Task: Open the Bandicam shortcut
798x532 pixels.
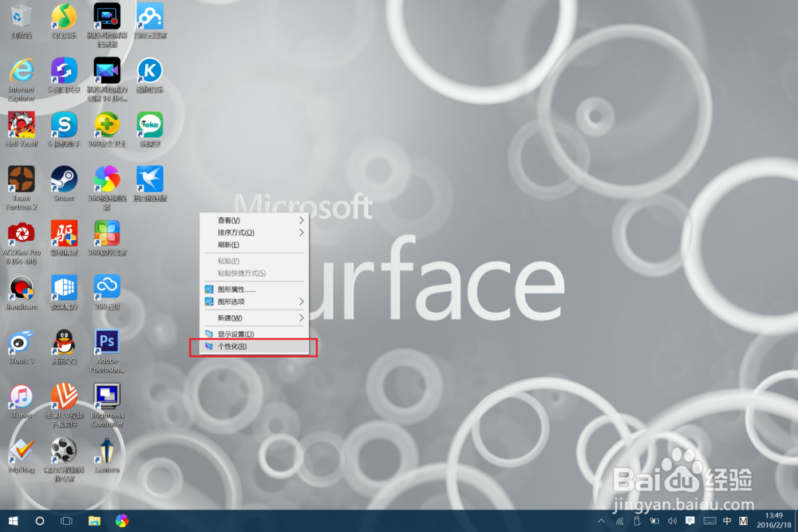Action: tap(22, 293)
